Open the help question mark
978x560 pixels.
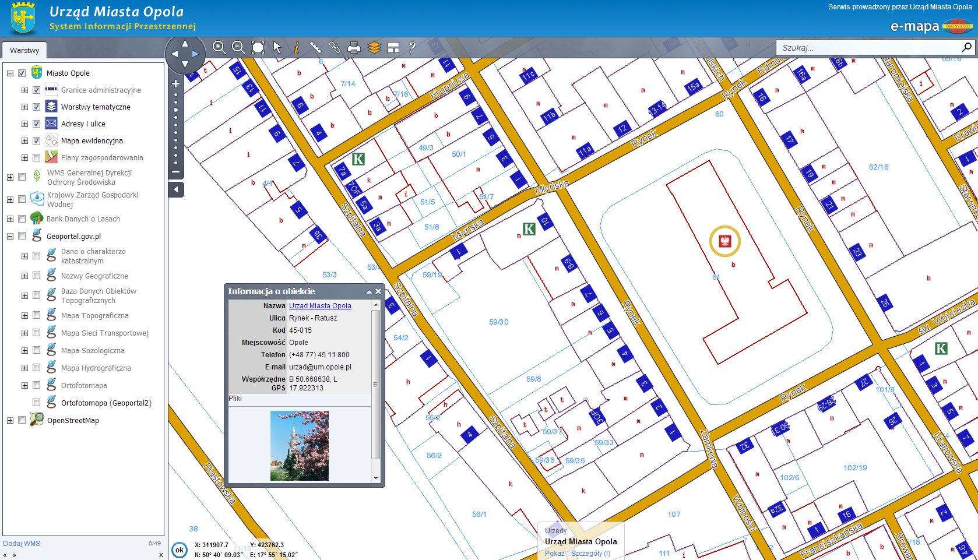tap(412, 47)
